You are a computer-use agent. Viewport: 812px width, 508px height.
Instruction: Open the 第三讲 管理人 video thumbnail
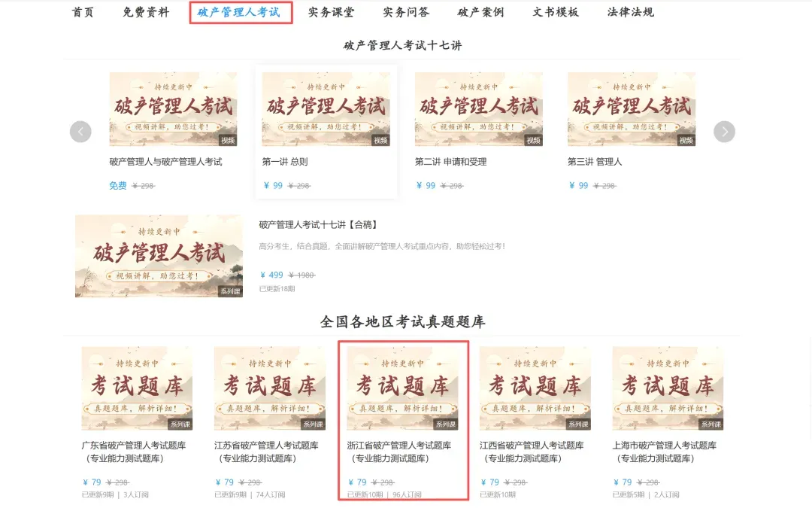632,109
